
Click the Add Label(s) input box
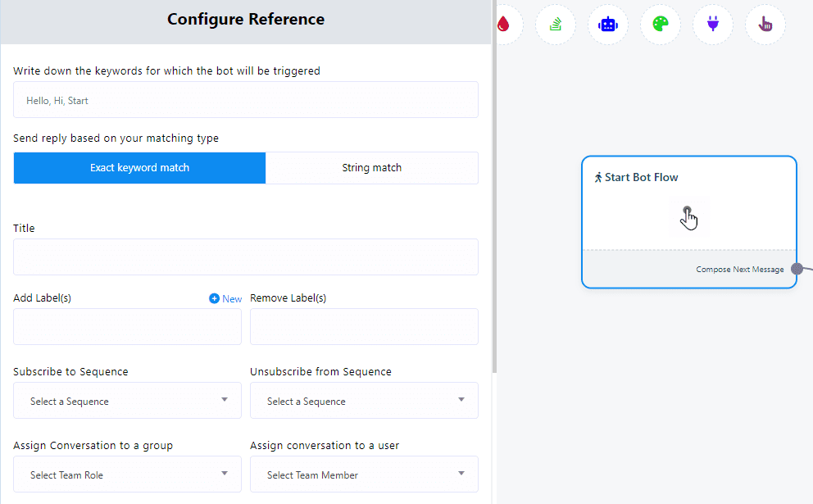click(127, 326)
